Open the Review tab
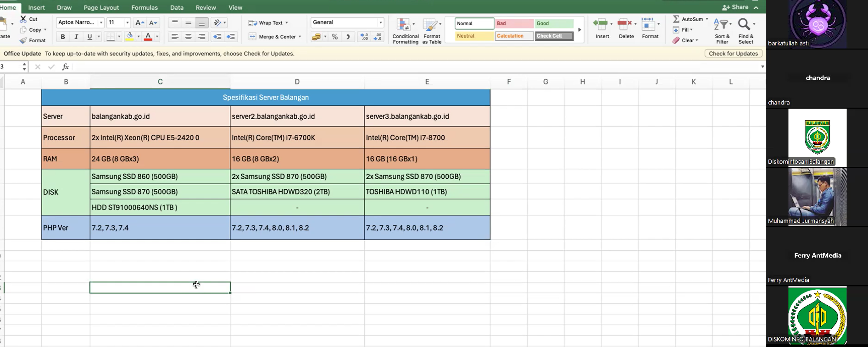This screenshot has height=347, width=868. (206, 7)
